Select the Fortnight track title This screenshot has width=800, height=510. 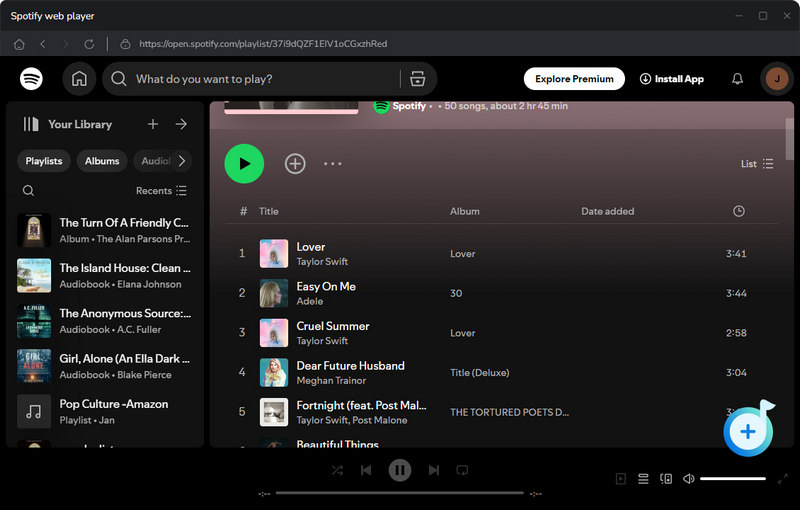pos(361,405)
